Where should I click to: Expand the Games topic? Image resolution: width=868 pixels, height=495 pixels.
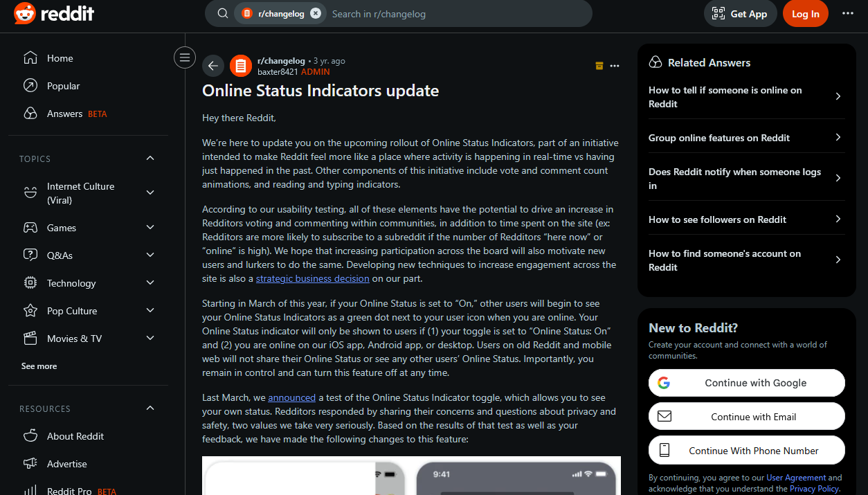coord(150,228)
